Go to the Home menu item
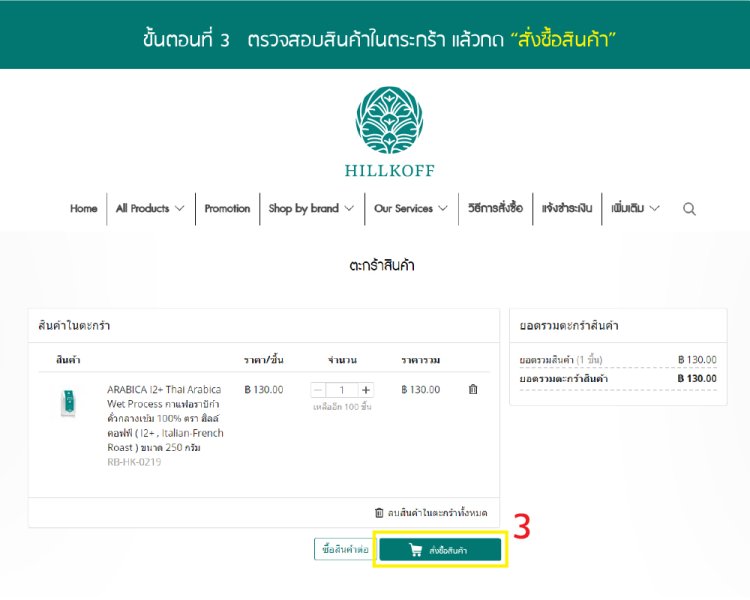Screen dimensions: 750x600 click(84, 209)
